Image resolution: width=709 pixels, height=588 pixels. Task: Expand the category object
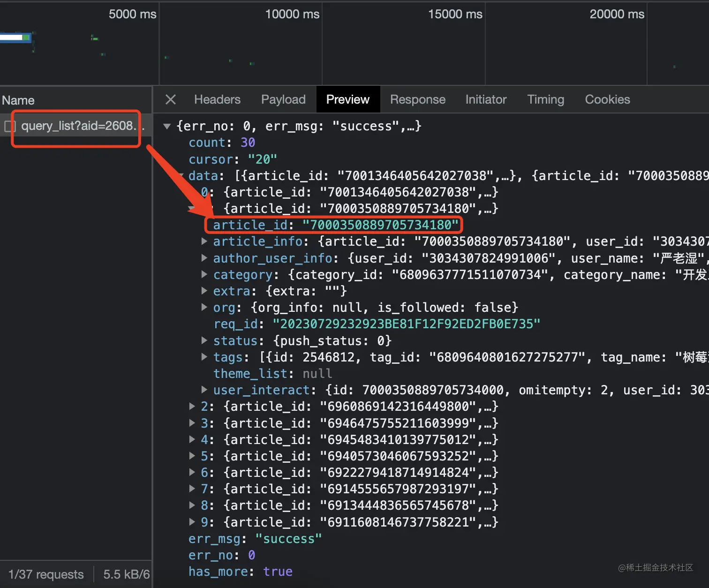click(204, 274)
